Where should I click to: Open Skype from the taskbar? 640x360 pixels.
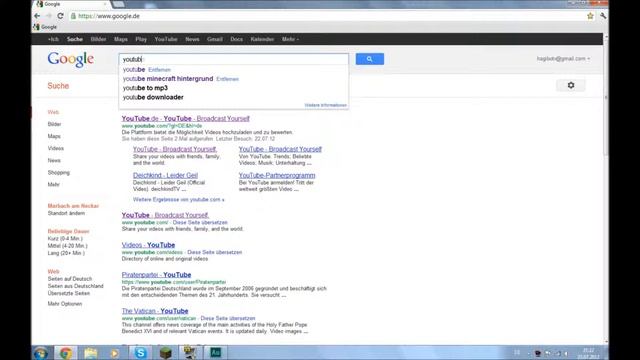tap(140, 353)
